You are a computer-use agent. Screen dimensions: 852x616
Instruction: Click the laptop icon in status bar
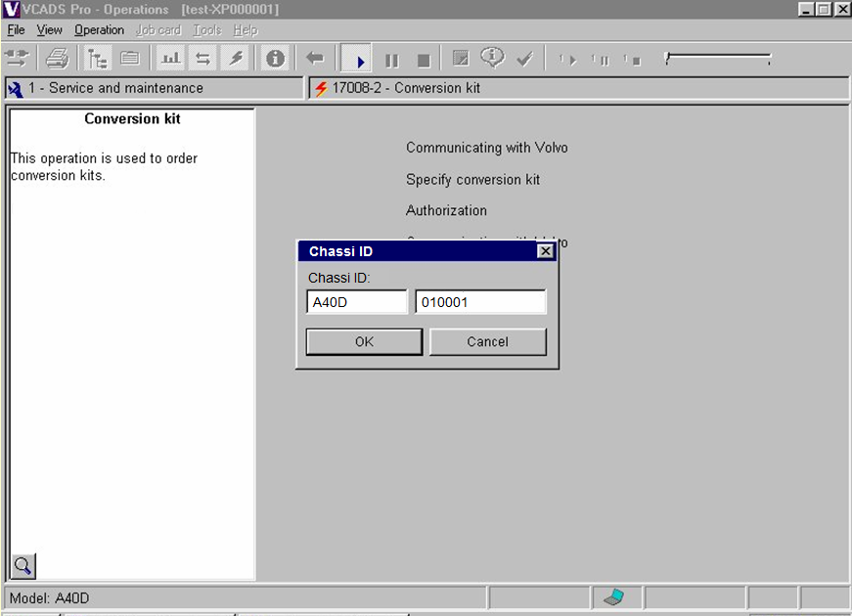click(614, 597)
